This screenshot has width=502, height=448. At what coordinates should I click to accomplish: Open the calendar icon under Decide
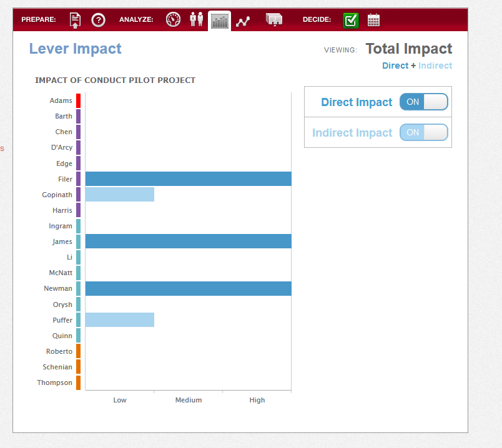point(373,20)
